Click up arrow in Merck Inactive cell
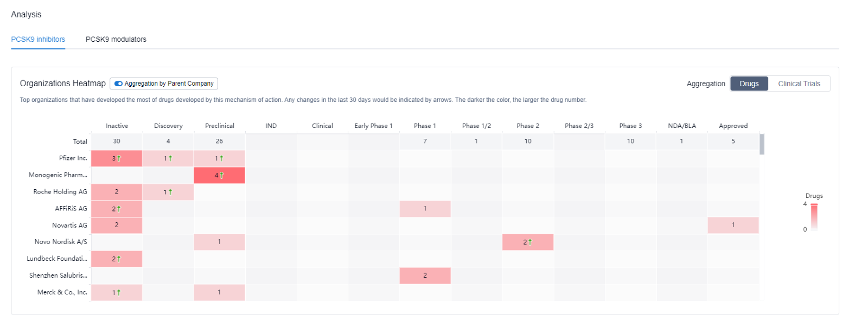 [119, 293]
